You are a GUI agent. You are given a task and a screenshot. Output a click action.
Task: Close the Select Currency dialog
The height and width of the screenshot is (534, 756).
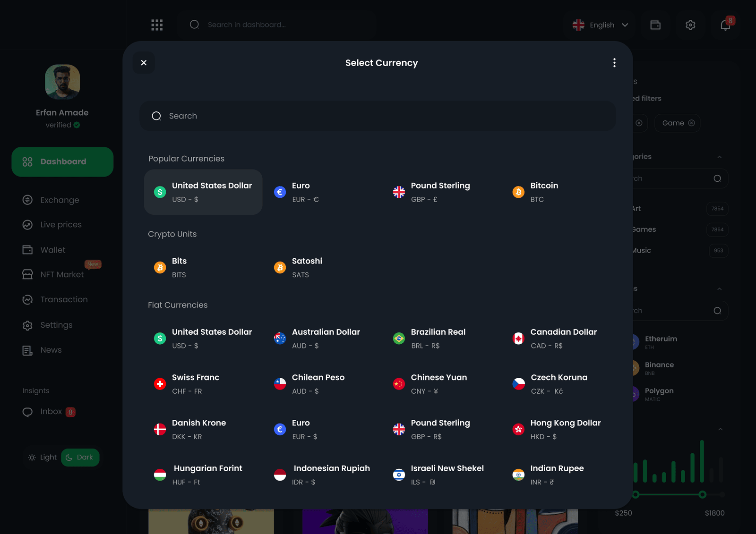(x=144, y=62)
